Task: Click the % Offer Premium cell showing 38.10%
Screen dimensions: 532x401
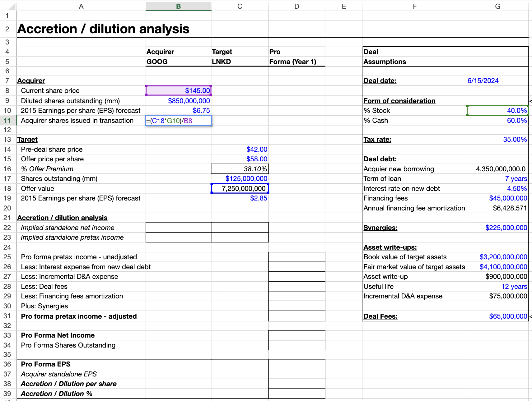Action: click(x=240, y=169)
